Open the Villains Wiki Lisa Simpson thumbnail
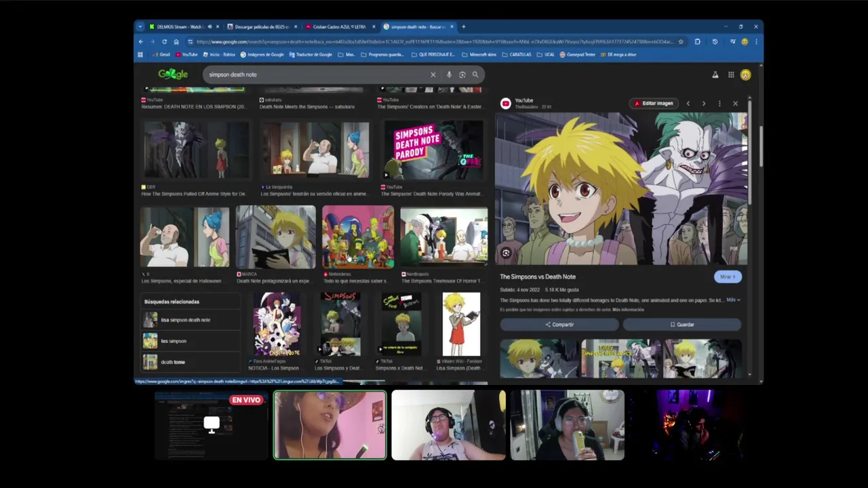The image size is (868, 488). pos(461,324)
